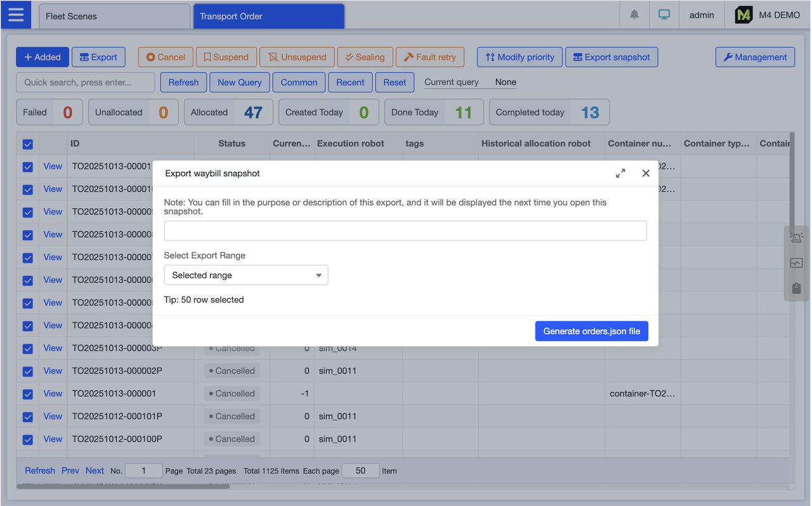812x506 pixels.
Task: Uncheck the row checkbox for TO20251013-000001
Action: pyautogui.click(x=27, y=393)
